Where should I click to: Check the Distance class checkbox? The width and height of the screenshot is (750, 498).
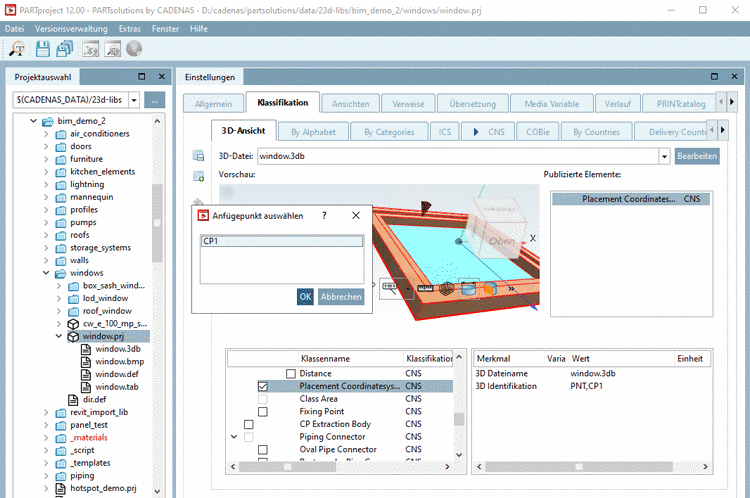(x=291, y=374)
